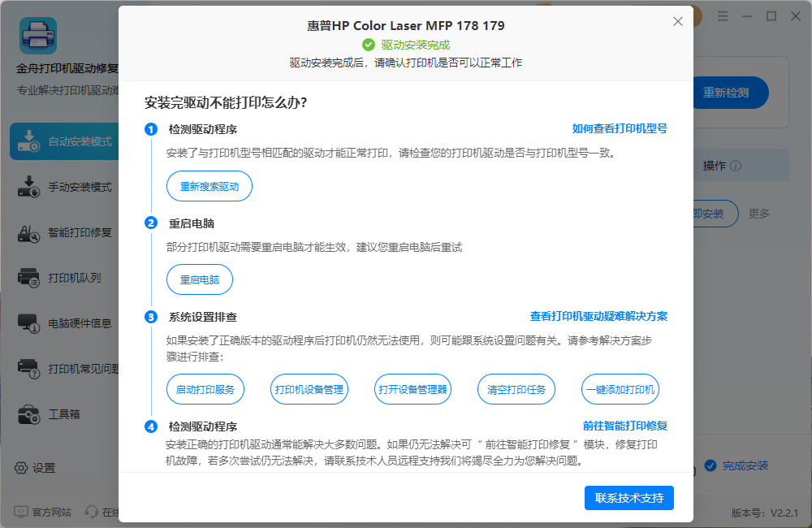Click 重新搜索驱动 button
The image size is (812, 528).
click(209, 186)
